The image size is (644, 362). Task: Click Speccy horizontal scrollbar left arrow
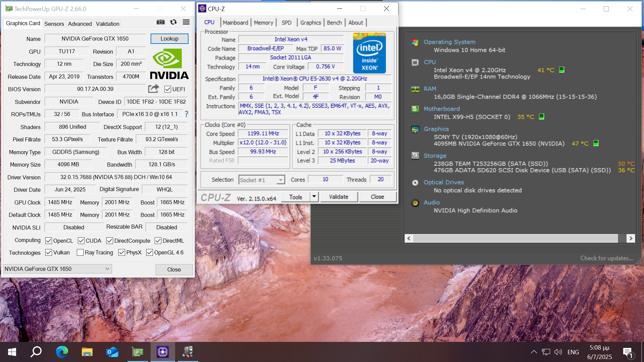(x=409, y=238)
